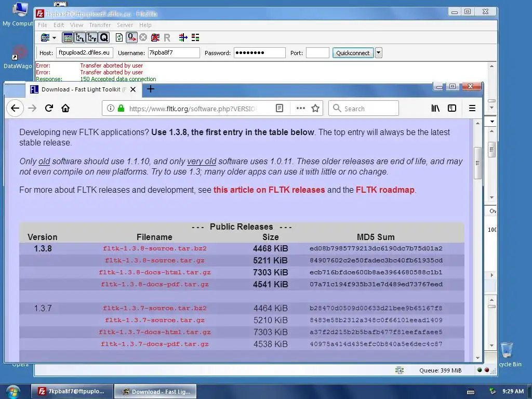Show the browser sidebars icon
Viewport: 532px width, 399px height.
click(x=452, y=108)
